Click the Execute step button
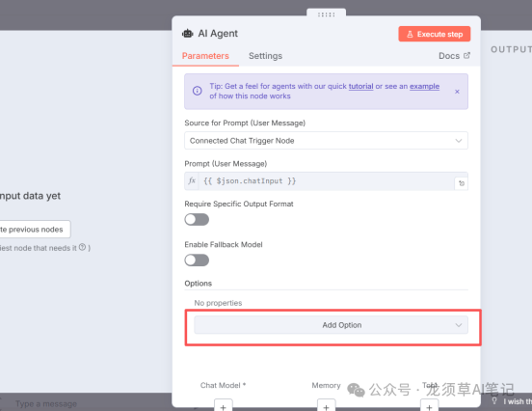Screen dimensions: 532x411 pos(435,34)
